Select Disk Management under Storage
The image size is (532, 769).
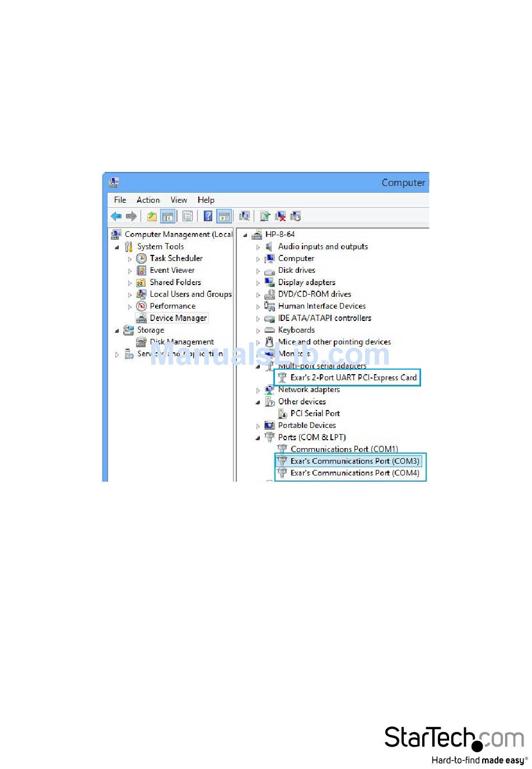[x=181, y=342]
